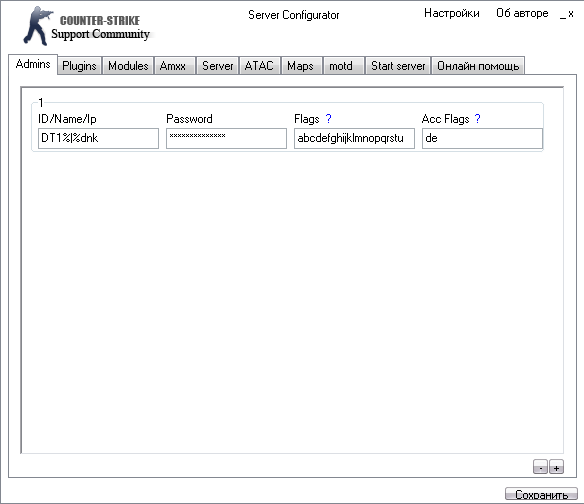Screen dimensions: 584x504
Task: Close the window with the x button
Action: point(571,14)
